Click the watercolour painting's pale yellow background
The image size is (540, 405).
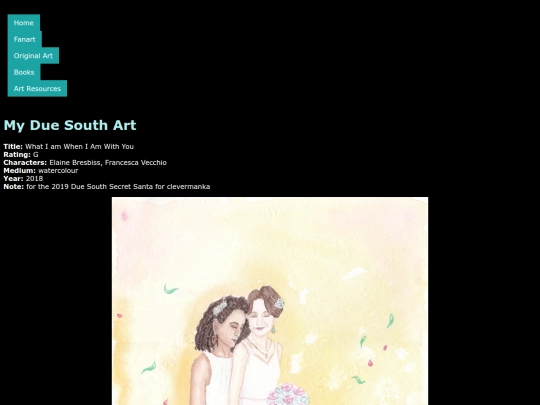[344, 241]
